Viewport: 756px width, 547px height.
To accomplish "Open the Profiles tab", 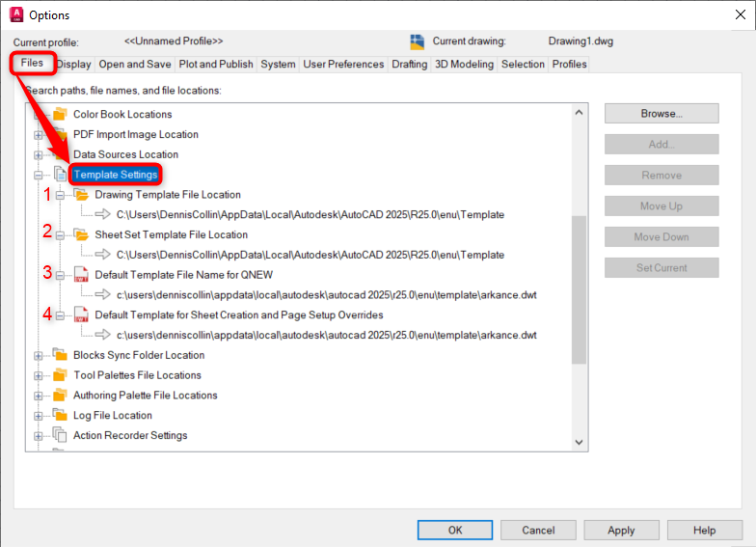I will (x=569, y=64).
